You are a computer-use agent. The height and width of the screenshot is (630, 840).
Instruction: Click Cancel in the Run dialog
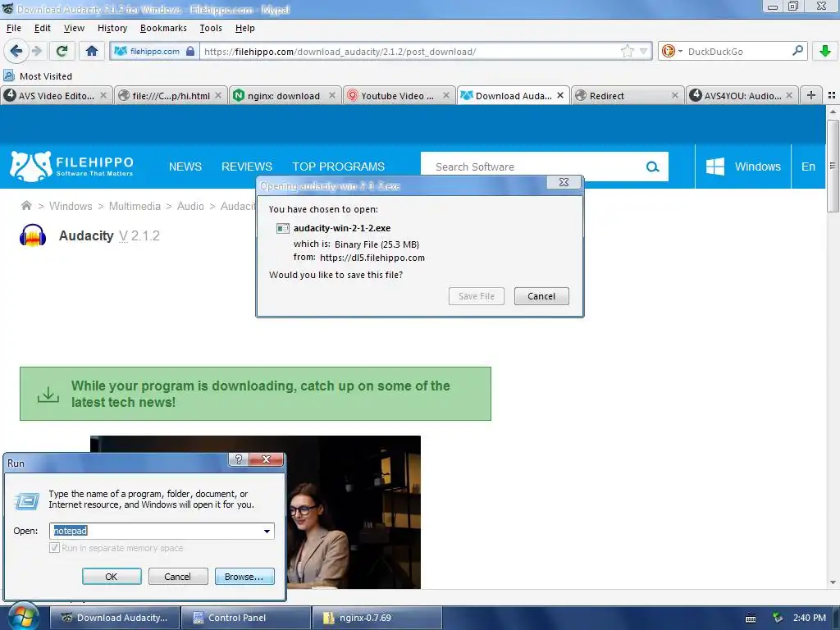(177, 577)
